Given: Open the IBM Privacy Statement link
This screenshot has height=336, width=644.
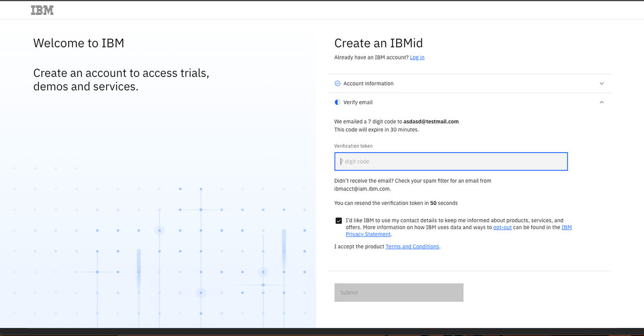Looking at the screenshot, I should click(x=459, y=231).
